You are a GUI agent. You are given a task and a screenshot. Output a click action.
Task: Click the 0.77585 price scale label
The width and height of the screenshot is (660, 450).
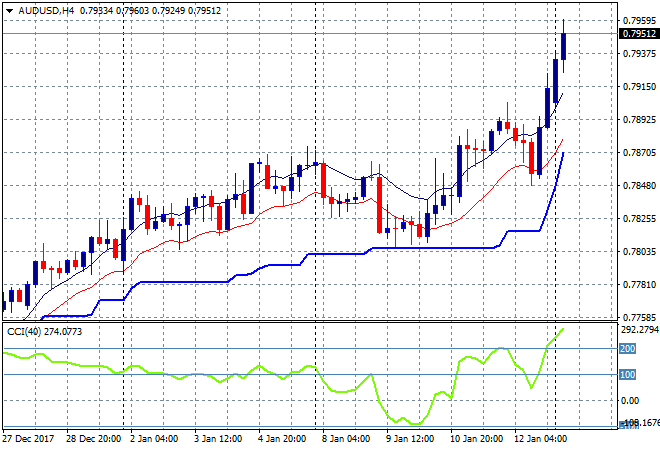click(x=639, y=317)
